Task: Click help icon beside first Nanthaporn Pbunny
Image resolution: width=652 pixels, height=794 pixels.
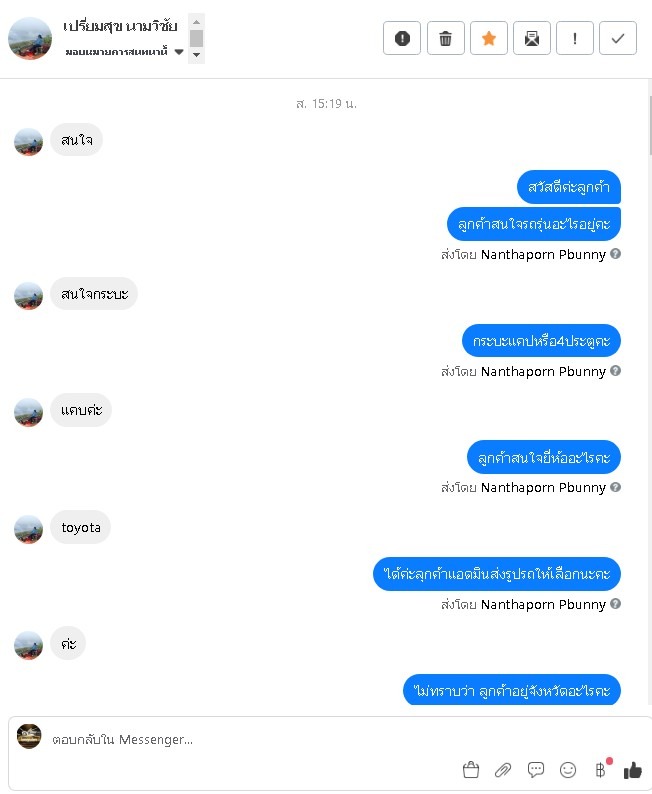Action: tap(615, 254)
